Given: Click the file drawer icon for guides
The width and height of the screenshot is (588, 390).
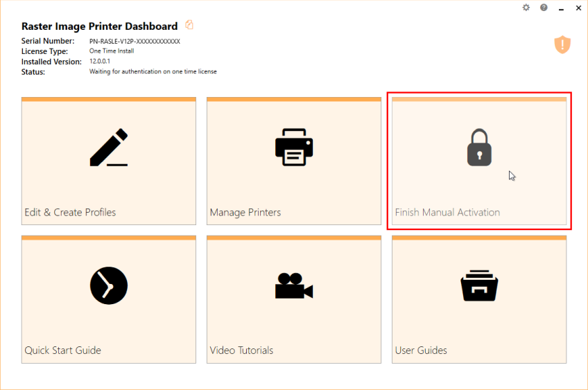Looking at the screenshot, I should click(479, 285).
